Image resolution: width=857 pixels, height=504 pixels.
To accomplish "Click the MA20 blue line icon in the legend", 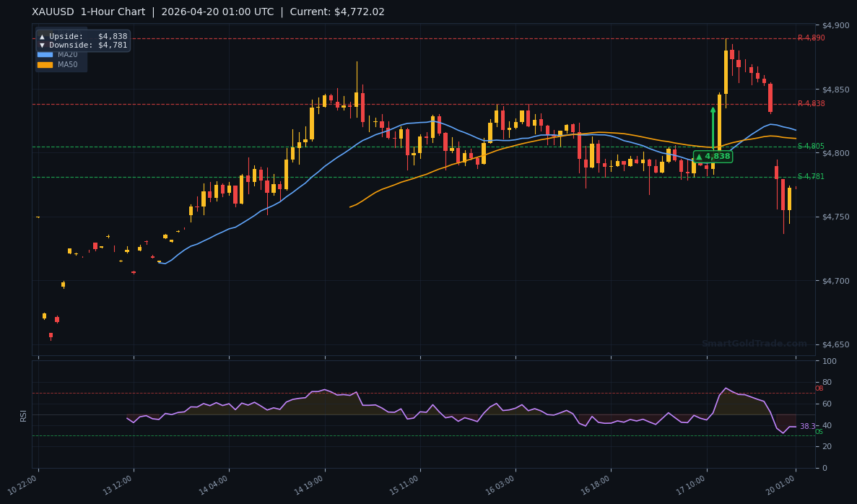I will point(45,54).
